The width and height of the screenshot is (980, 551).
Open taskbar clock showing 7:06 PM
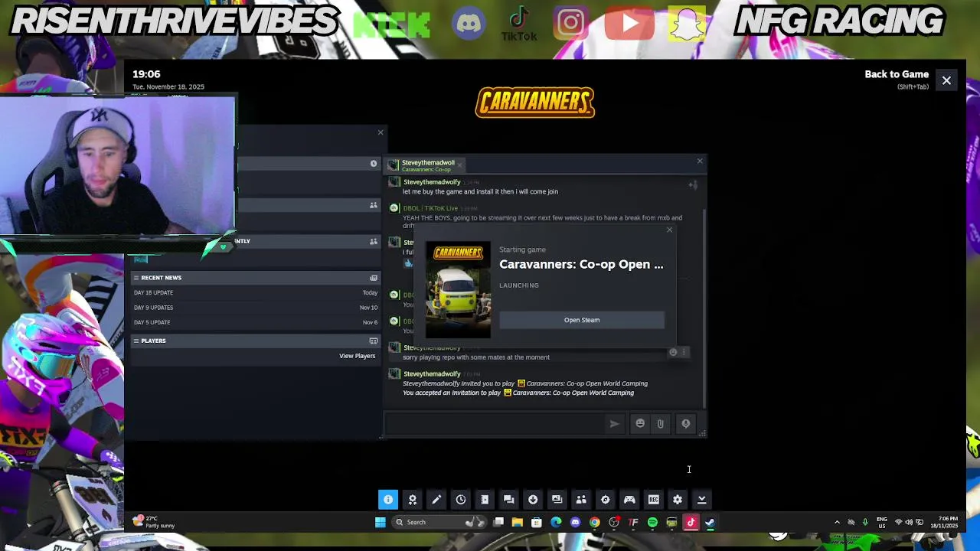click(x=944, y=523)
